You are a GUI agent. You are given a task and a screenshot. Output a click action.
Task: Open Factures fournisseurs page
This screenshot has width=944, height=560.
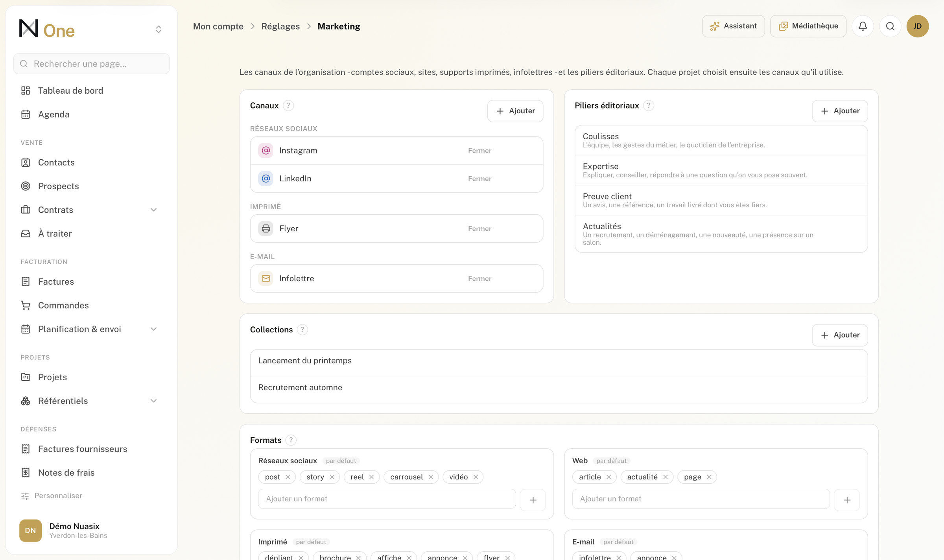pyautogui.click(x=91, y=449)
